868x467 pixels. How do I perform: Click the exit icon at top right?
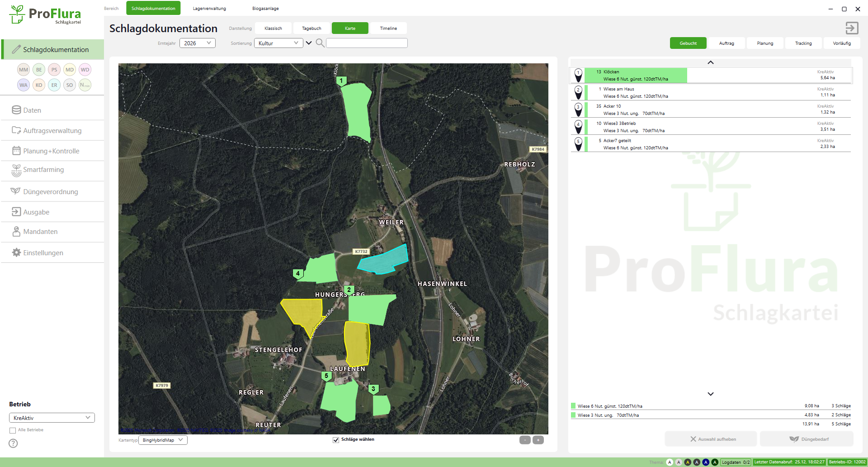pos(852,28)
